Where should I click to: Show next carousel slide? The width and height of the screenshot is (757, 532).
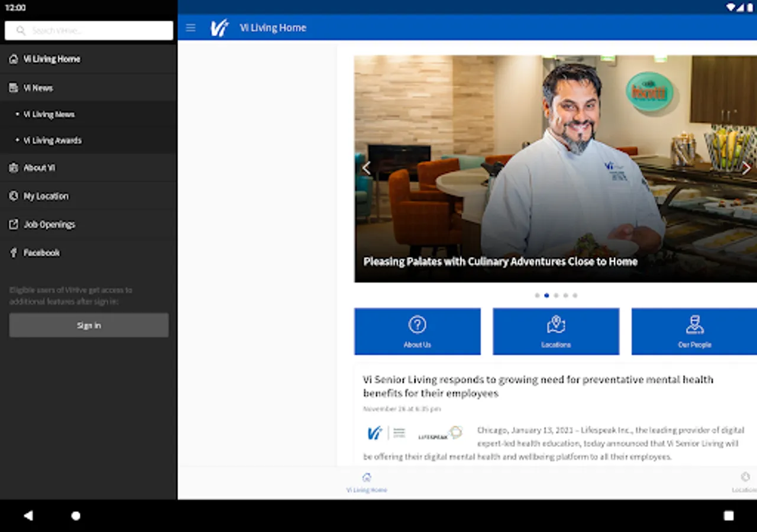[746, 168]
